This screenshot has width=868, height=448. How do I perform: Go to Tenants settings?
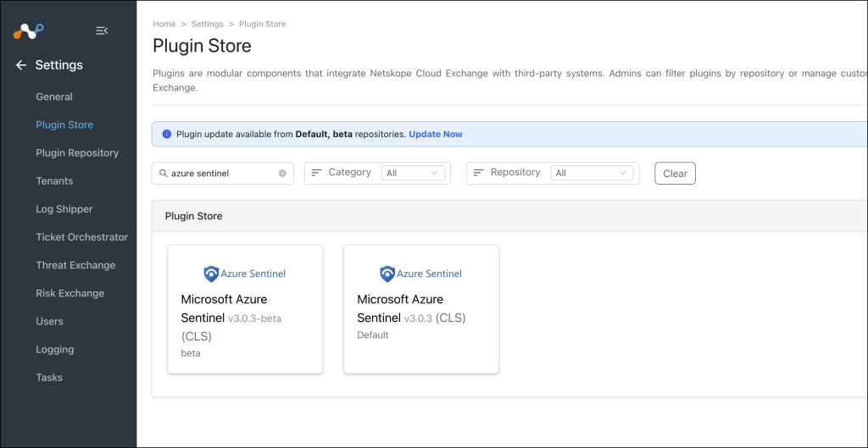point(54,181)
